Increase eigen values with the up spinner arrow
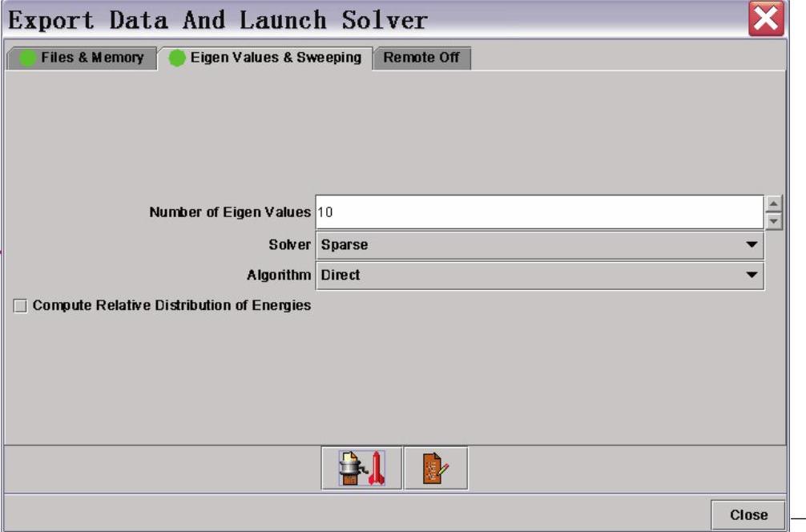 point(774,204)
